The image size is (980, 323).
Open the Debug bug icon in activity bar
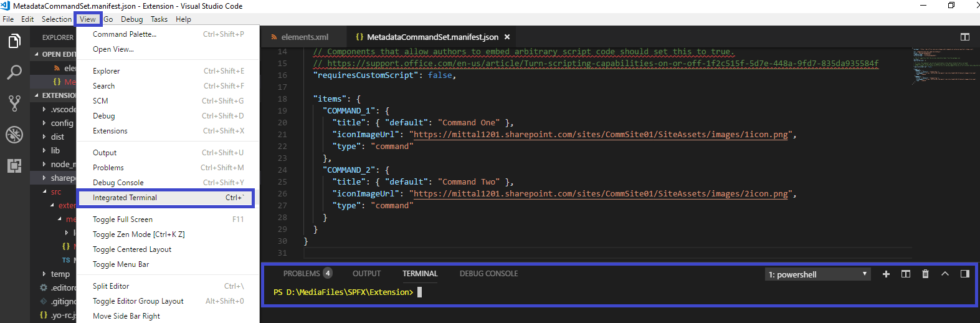14,135
